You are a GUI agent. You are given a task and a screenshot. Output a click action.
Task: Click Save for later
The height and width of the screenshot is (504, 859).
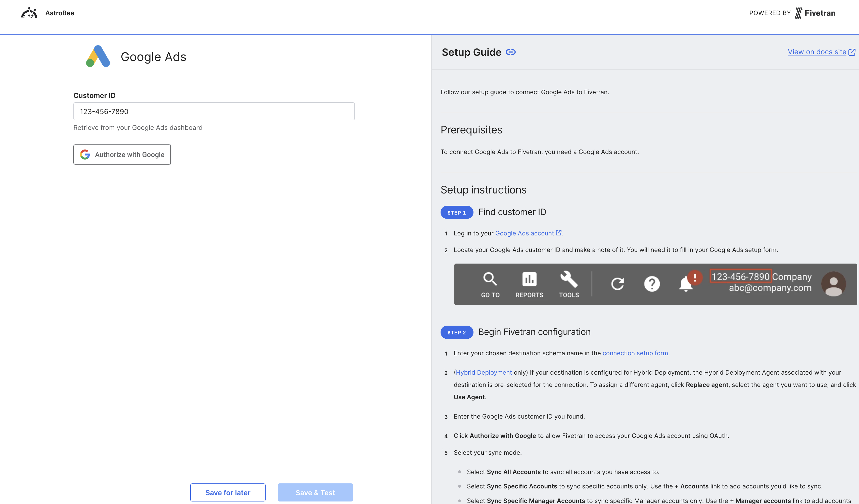(227, 492)
